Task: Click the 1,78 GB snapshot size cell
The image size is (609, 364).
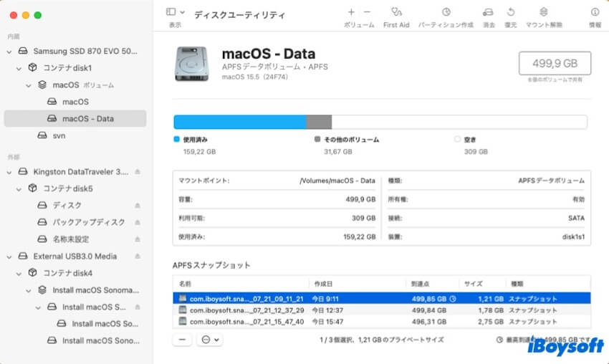Action: pos(491,310)
